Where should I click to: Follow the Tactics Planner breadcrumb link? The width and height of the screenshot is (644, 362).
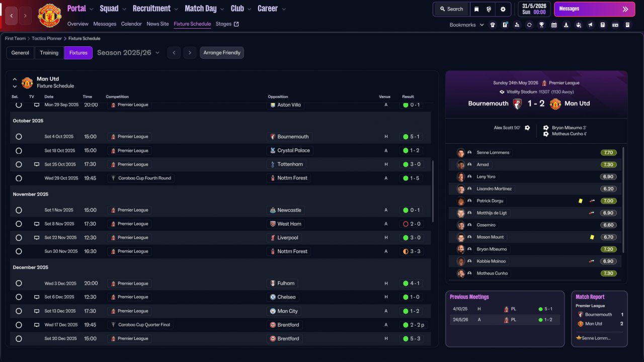pyautogui.click(x=47, y=39)
